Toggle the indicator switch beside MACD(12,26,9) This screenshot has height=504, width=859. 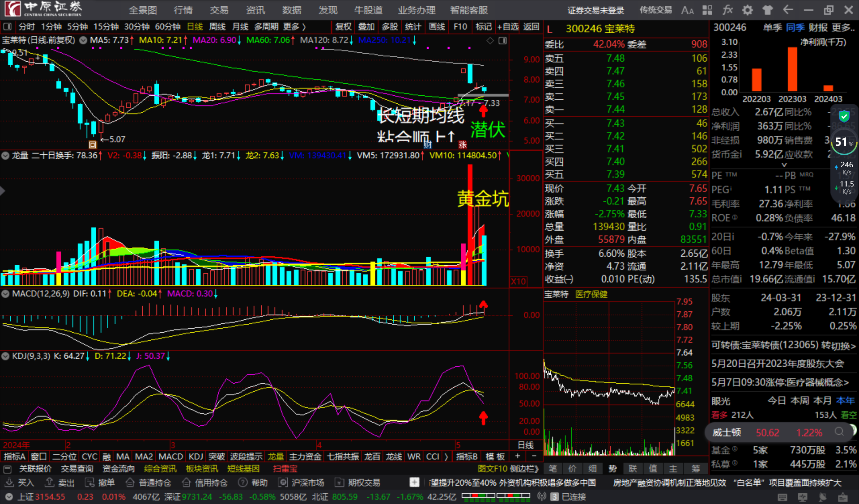click(x=5, y=294)
